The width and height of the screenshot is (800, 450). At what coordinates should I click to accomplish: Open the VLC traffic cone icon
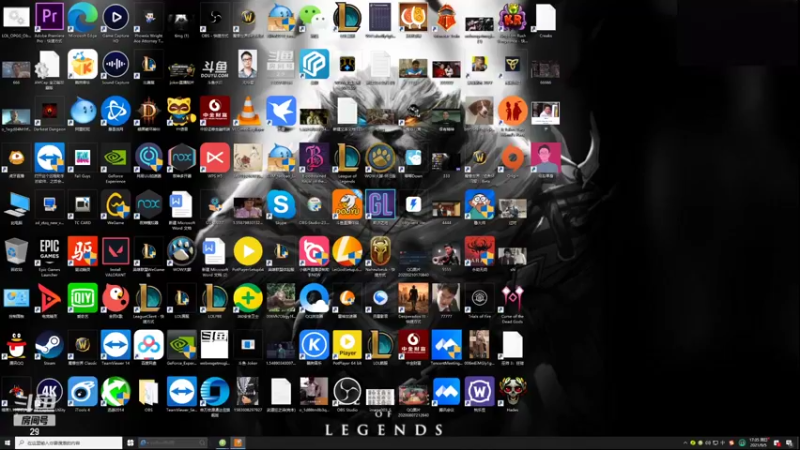pos(248,111)
